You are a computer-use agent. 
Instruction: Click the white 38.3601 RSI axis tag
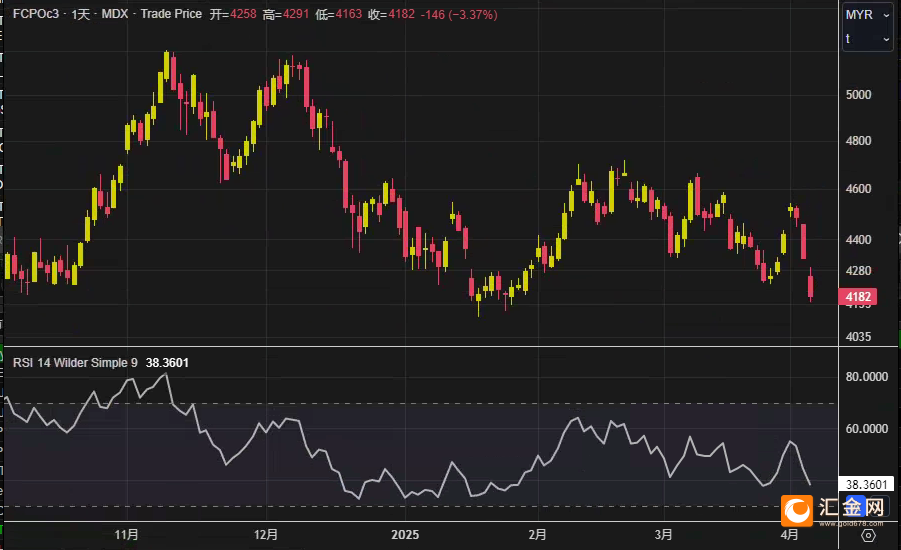(x=867, y=484)
